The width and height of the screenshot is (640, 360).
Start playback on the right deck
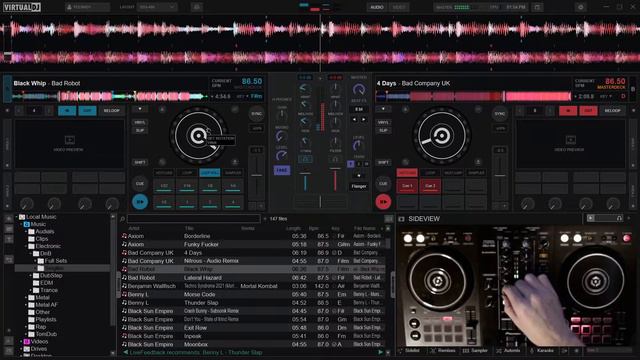point(383,202)
